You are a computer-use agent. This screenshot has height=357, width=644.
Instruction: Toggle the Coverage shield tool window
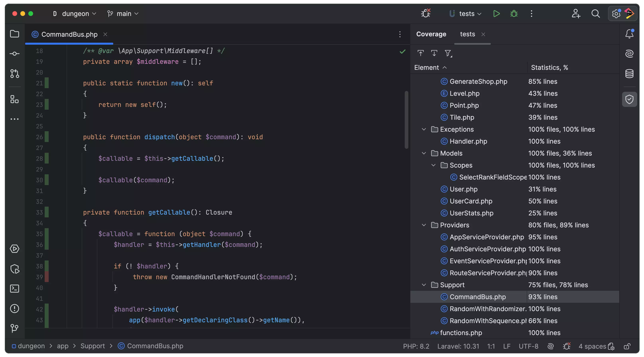click(x=629, y=99)
